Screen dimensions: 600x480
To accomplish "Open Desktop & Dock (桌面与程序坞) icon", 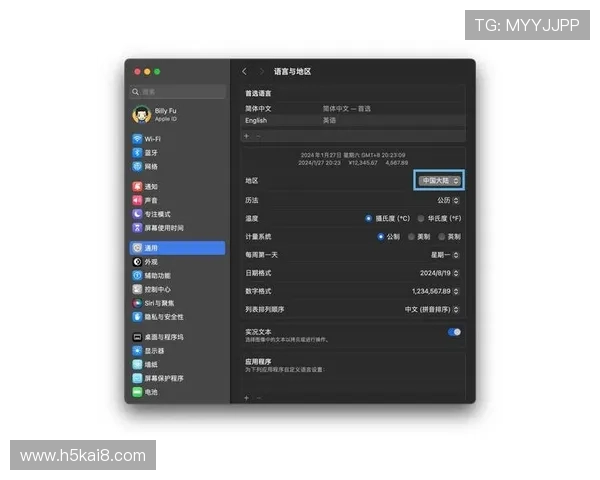I will (x=137, y=337).
